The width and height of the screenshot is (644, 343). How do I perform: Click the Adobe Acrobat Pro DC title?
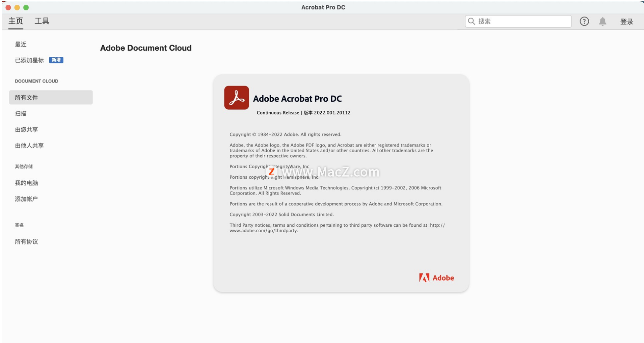coord(298,99)
